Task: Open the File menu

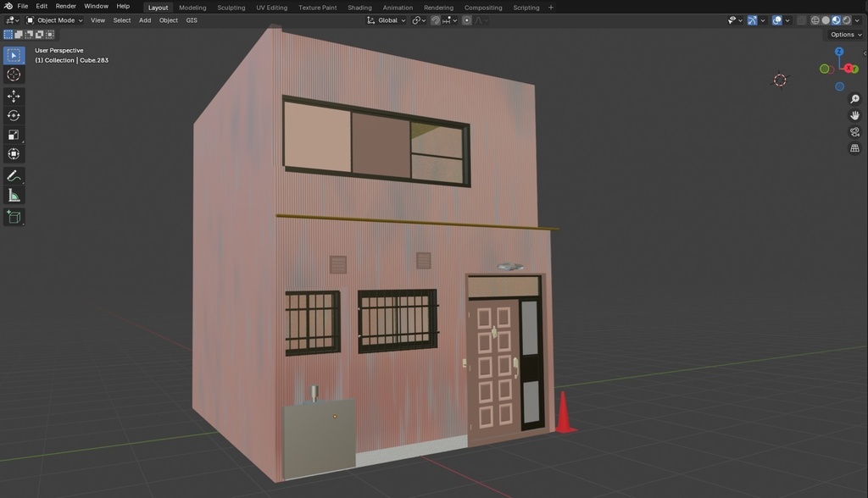Action: point(23,6)
